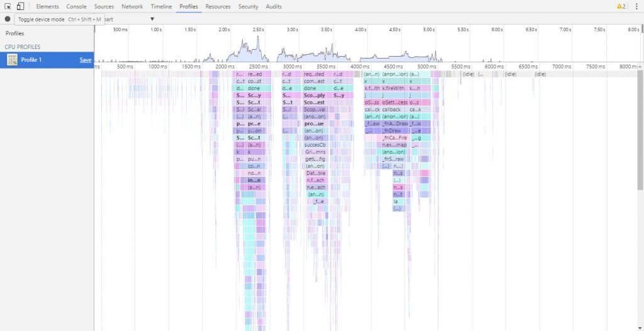644x331 pixels.
Task: Open the DevTools kebab menu
Action: pyautogui.click(x=636, y=6)
